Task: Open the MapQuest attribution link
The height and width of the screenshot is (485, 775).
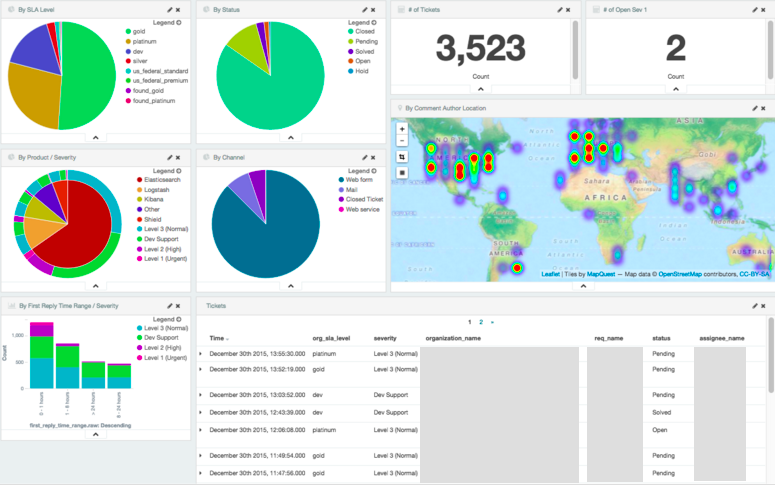Action: (x=601, y=274)
